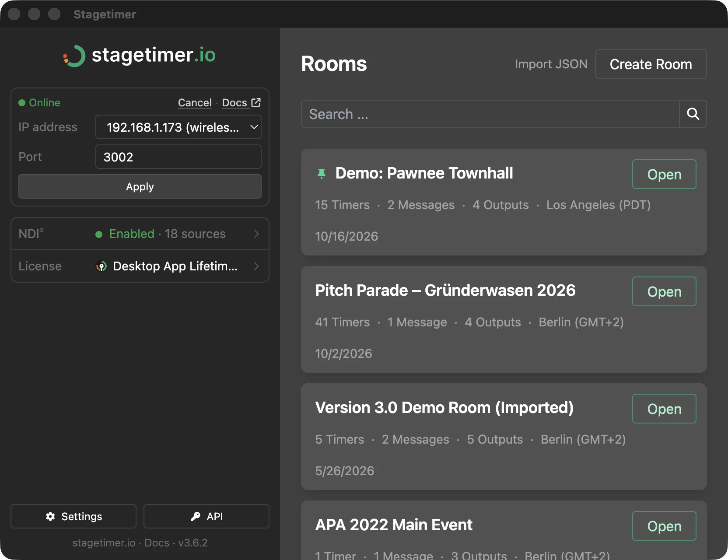Click the Rooms heading
The width and height of the screenshot is (728, 560).
point(334,64)
